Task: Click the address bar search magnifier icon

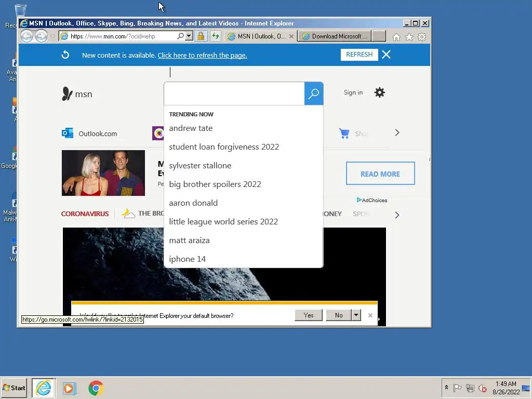Action: 181,36
